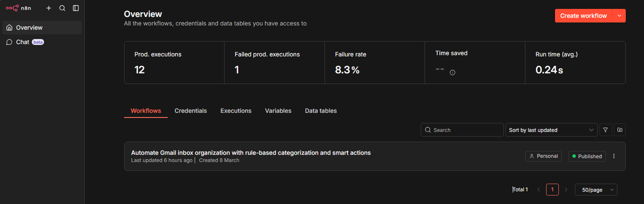Collapse the sidebar with panel icon

point(76,8)
